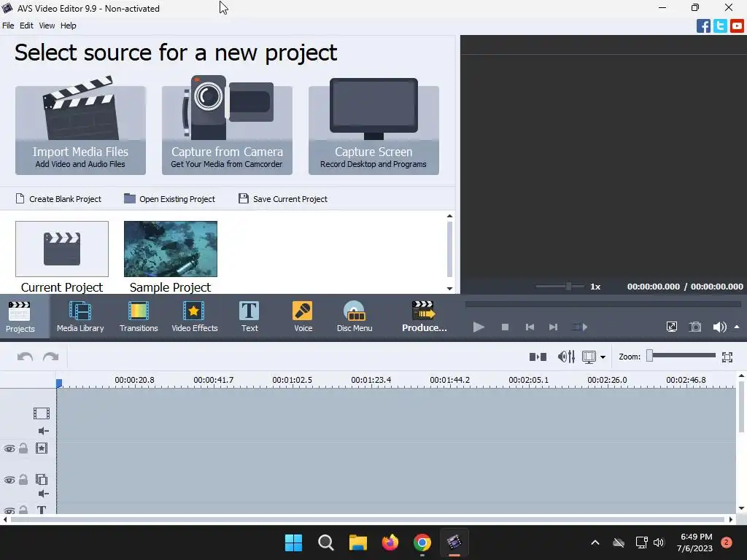Open the Transitions tab
Screen dimensions: 747x560
coord(139,316)
